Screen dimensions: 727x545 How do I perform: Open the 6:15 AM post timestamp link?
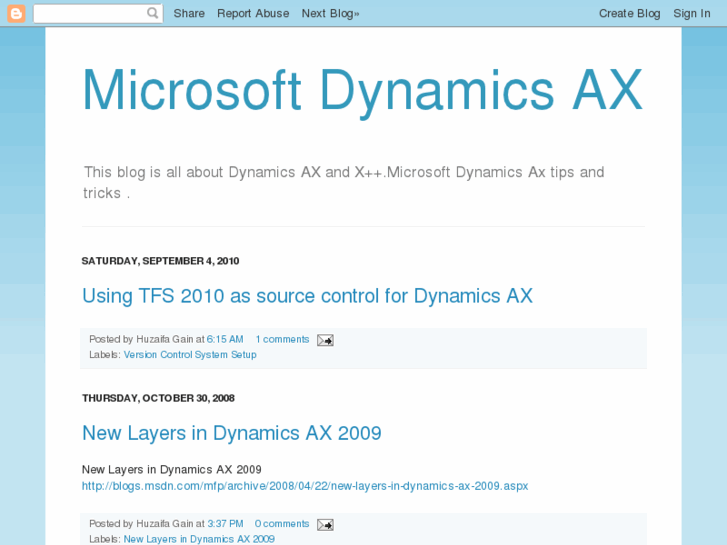point(225,339)
